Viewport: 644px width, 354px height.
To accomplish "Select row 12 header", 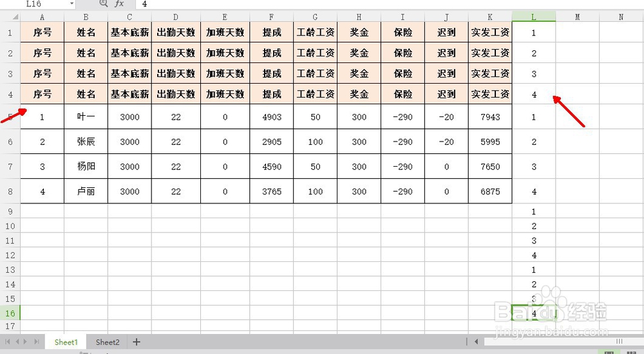I will (x=10, y=255).
